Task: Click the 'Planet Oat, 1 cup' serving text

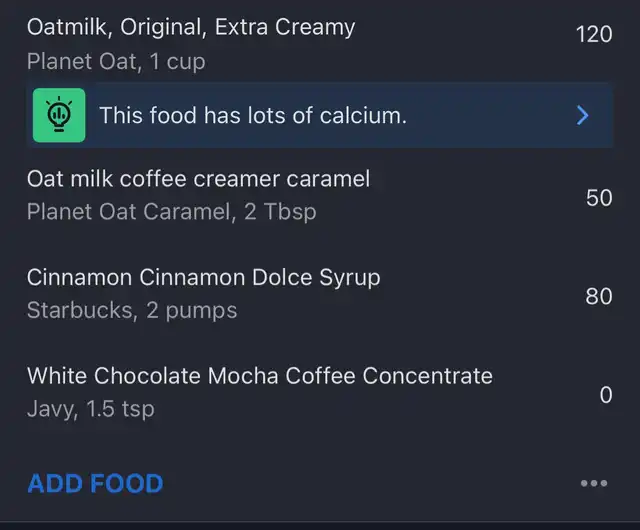Action: (116, 62)
